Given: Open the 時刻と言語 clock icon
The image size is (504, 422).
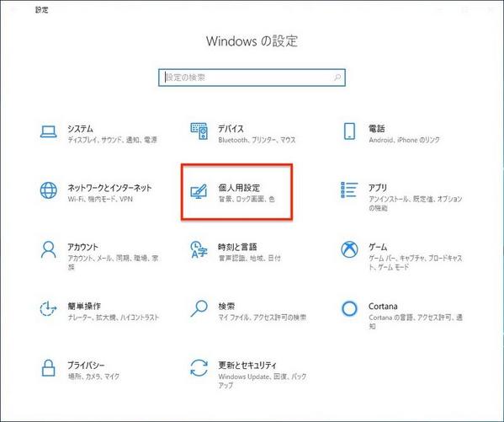Looking at the screenshot, I should pos(199,249).
